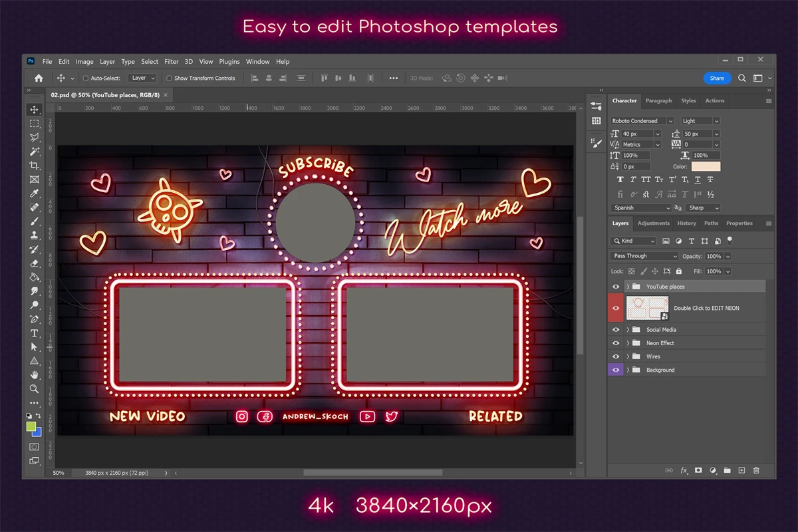
Task: Select the Horizontal Type tool
Action: point(35,333)
